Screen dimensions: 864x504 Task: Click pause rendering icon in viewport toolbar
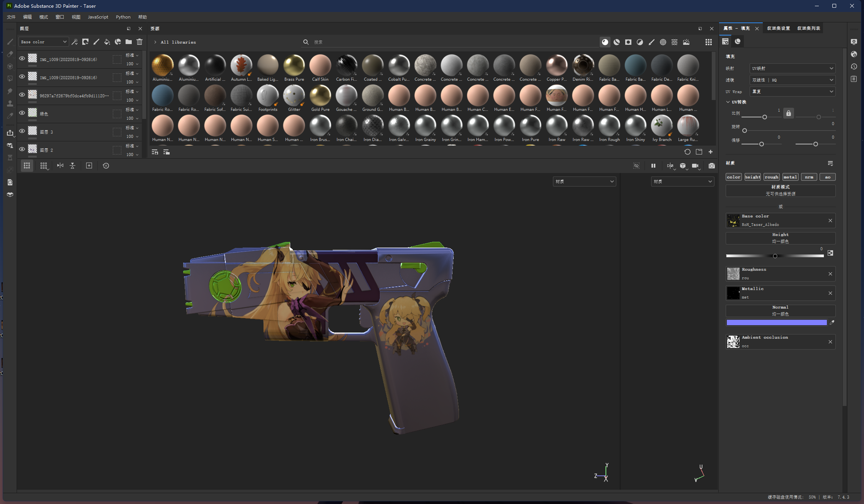pyautogui.click(x=653, y=166)
